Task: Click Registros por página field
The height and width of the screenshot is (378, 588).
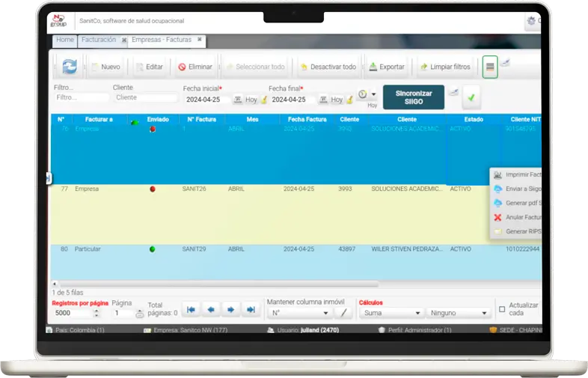Action: (73, 313)
